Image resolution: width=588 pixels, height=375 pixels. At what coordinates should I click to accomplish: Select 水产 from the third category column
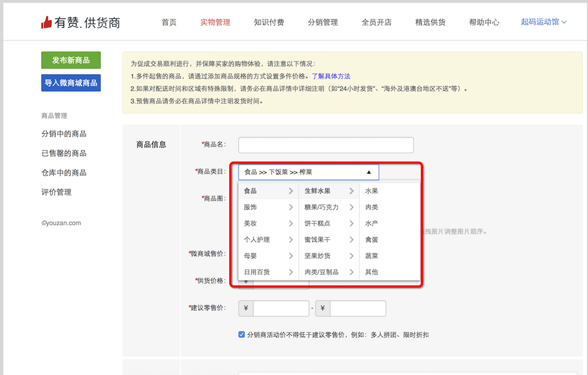[372, 223]
